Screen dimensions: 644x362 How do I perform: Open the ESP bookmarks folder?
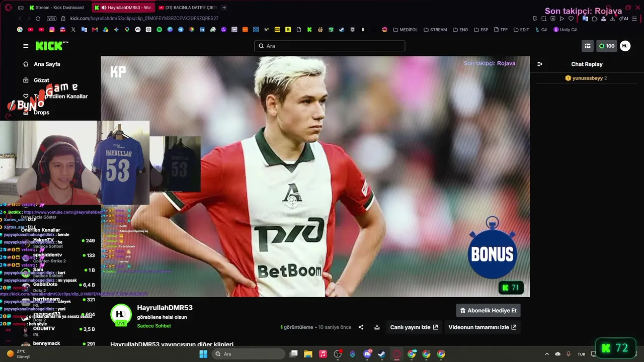(481, 30)
